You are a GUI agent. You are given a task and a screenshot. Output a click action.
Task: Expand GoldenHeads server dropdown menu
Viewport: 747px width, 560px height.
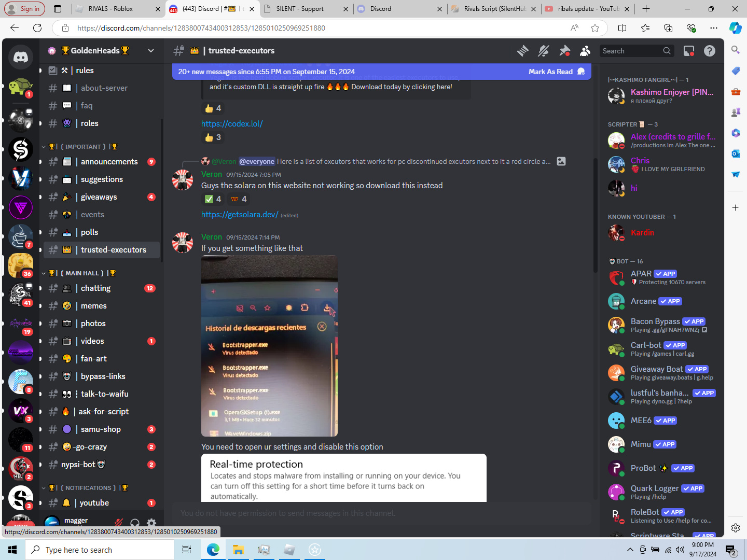151,50
